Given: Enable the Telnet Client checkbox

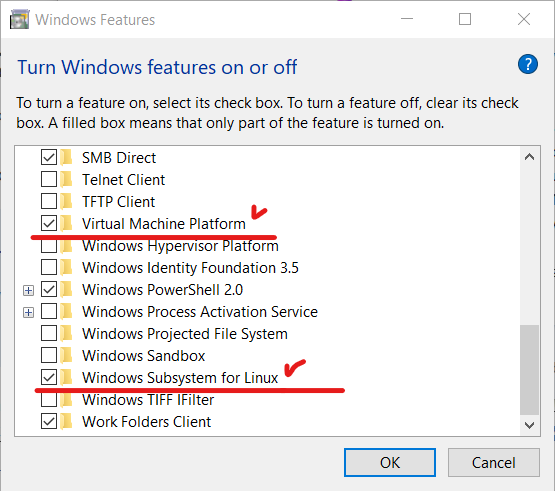Looking at the screenshot, I should click(49, 179).
